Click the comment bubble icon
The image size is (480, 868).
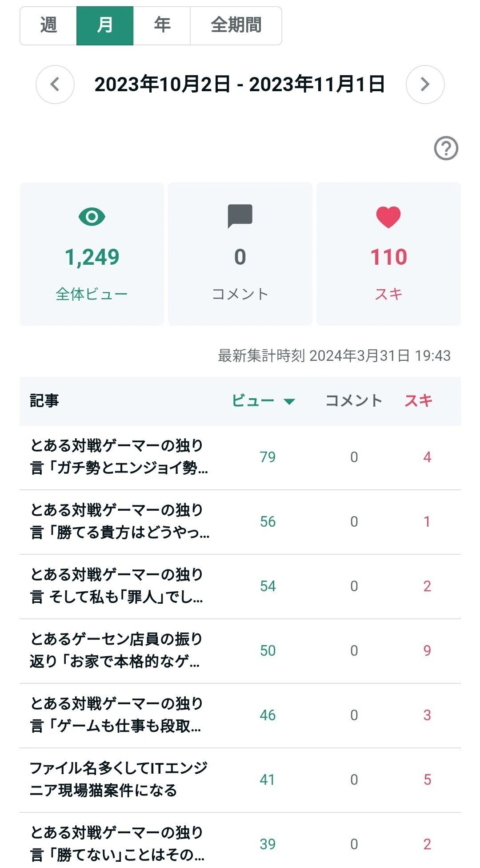click(240, 216)
